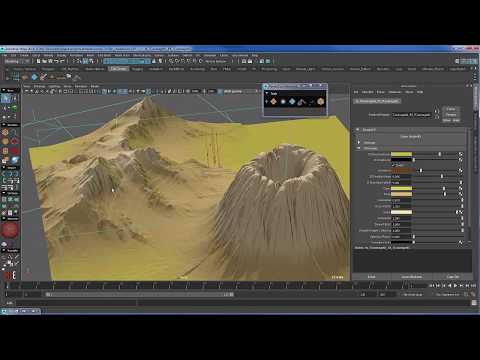480x360 pixels.
Task: Open the script editor icon at bottom right
Action: 474,303
